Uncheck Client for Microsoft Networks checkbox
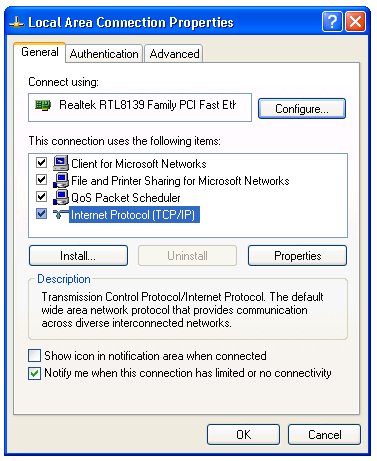The image size is (377, 461). [41, 163]
